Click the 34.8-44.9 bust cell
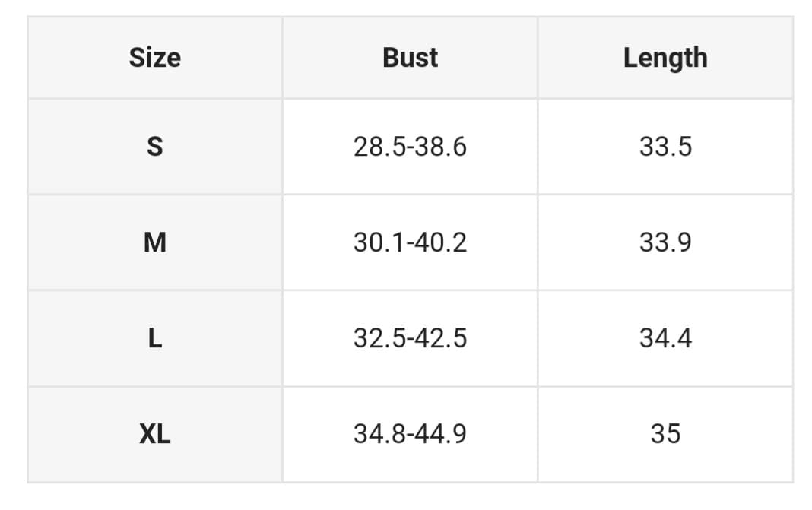 tap(410, 434)
